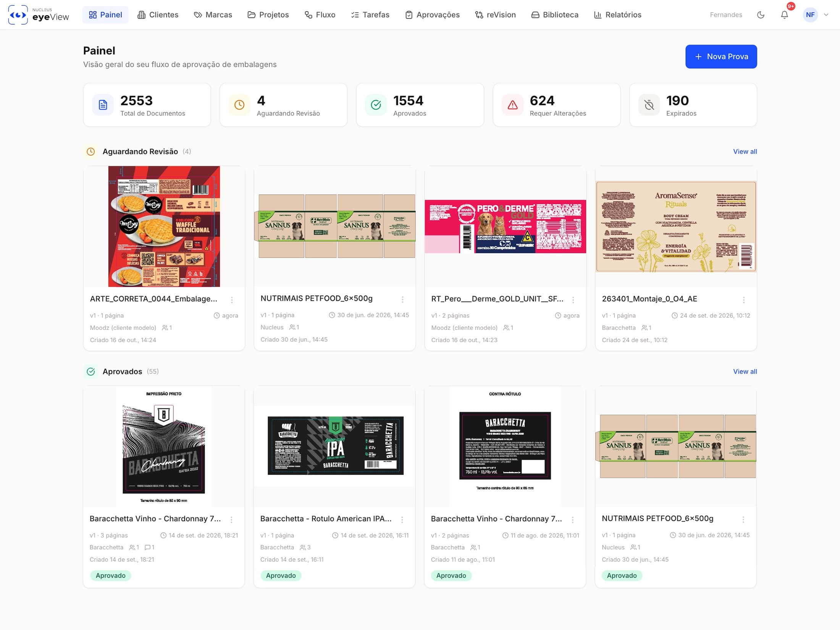
Task: Click the Aprovados check-circle stat icon
Action: [376, 105]
